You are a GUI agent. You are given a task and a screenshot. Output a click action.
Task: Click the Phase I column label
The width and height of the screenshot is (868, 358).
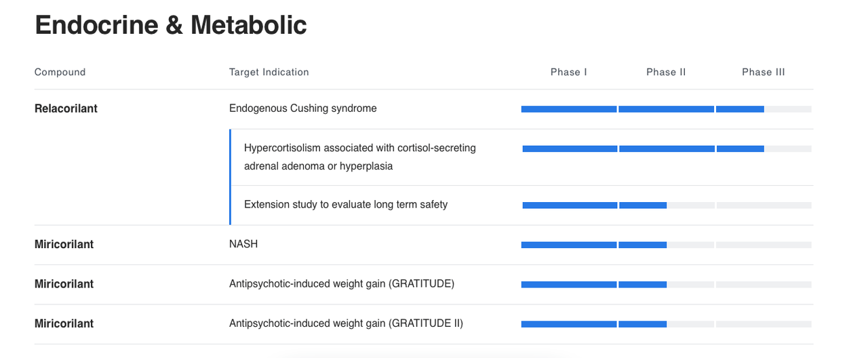tap(569, 72)
